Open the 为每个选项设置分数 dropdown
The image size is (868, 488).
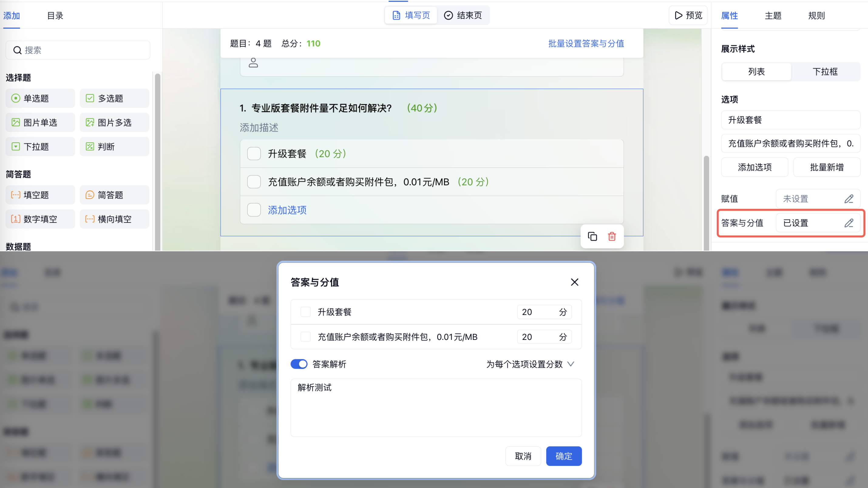tap(531, 364)
